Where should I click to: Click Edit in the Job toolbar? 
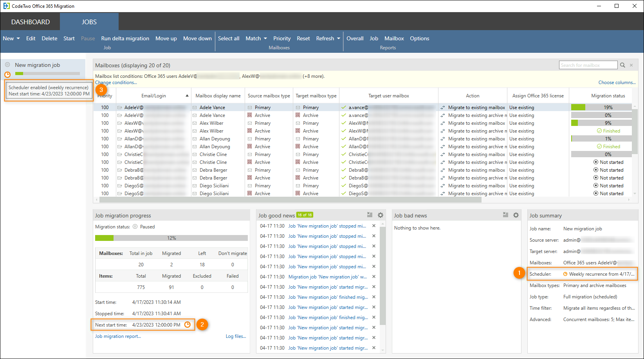31,38
